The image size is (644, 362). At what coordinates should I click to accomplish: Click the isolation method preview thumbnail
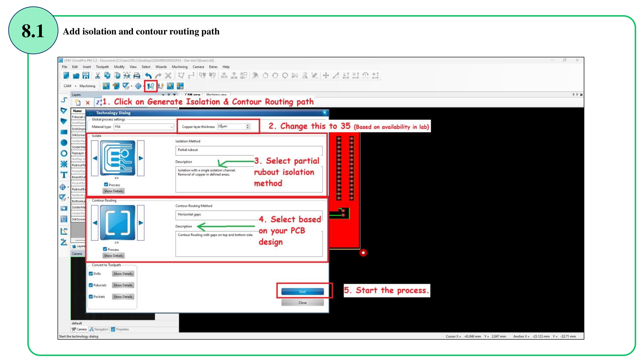[118, 158]
